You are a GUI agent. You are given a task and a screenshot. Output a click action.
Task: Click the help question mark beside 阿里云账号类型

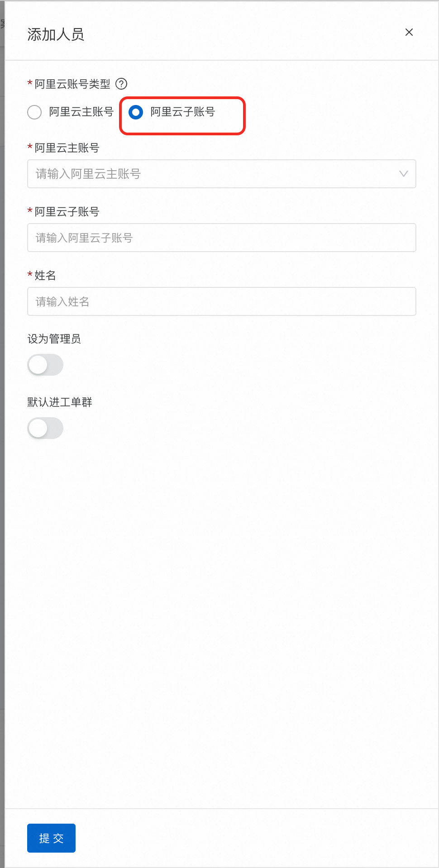coord(121,84)
